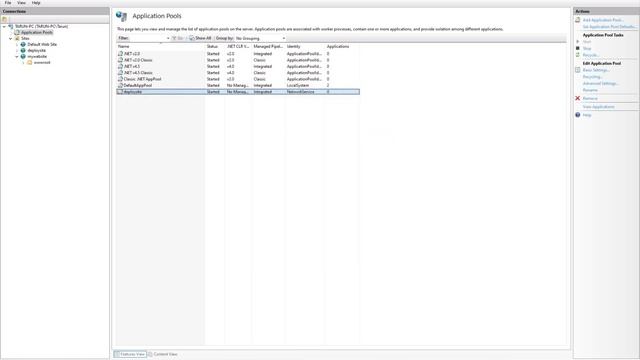Open the Filter dropdown arrow
The image size is (640, 360).
(168, 38)
